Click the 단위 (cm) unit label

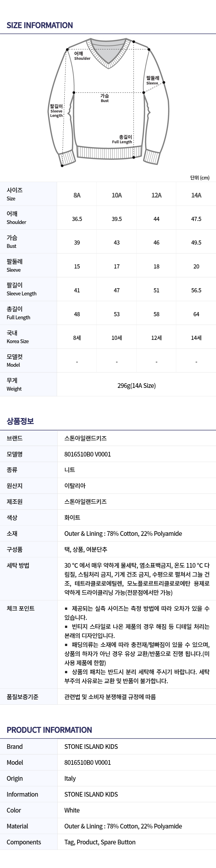(200, 178)
